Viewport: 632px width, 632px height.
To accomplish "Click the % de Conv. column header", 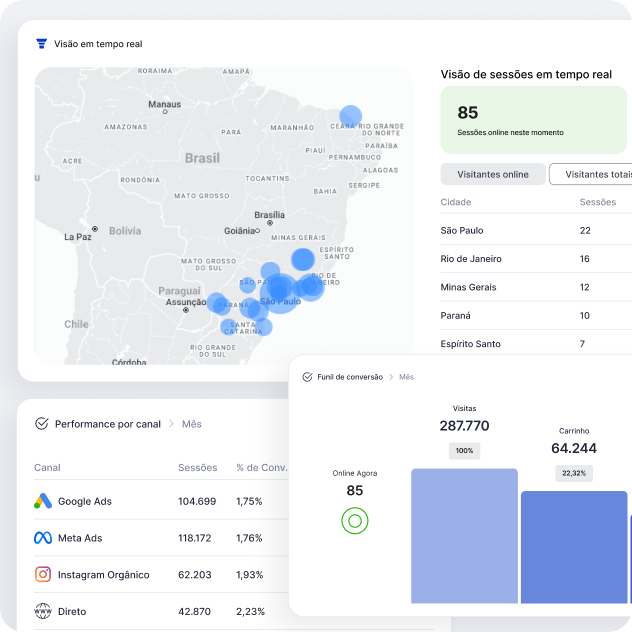I will pyautogui.click(x=262, y=468).
